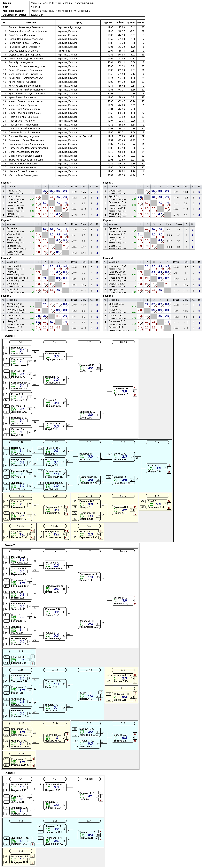This screenshot has height=868, width=204.
Task: Click the Группа-1 heading
Action: [6, 183]
